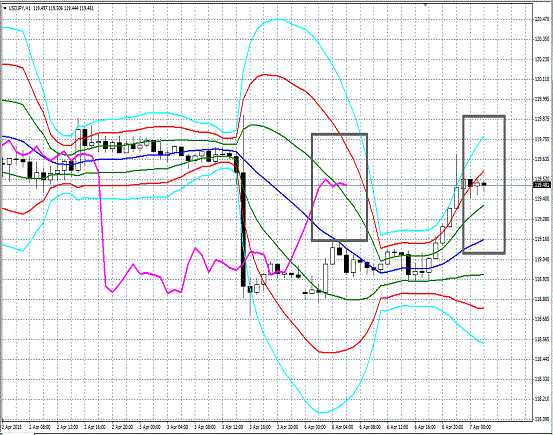The height and width of the screenshot is (435, 553).
Task: Select the large black candle of the 3 Apr drop
Action: click(243, 229)
